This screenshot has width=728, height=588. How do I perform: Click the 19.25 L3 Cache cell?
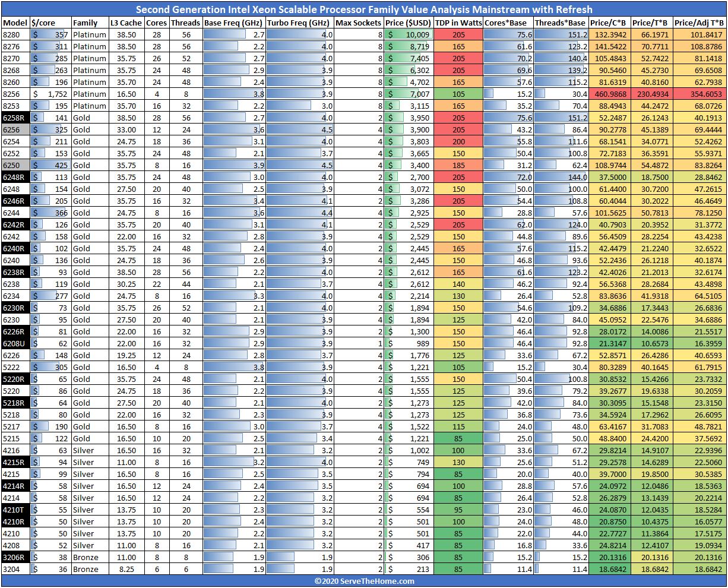coord(126,355)
